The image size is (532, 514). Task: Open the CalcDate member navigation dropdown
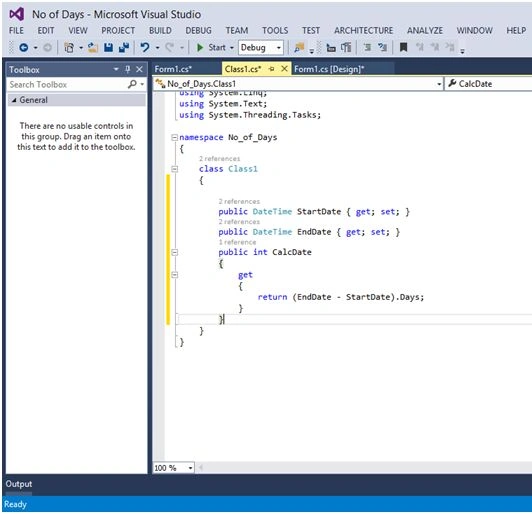(488, 84)
